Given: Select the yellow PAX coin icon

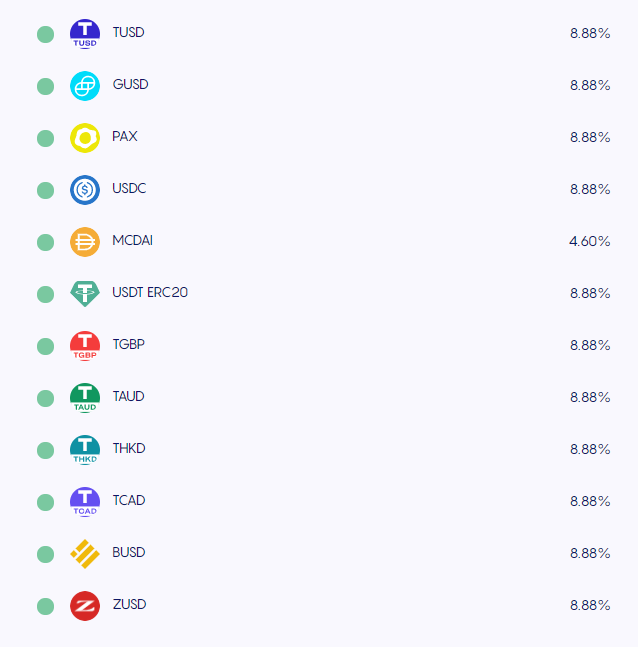Looking at the screenshot, I should point(85,138).
